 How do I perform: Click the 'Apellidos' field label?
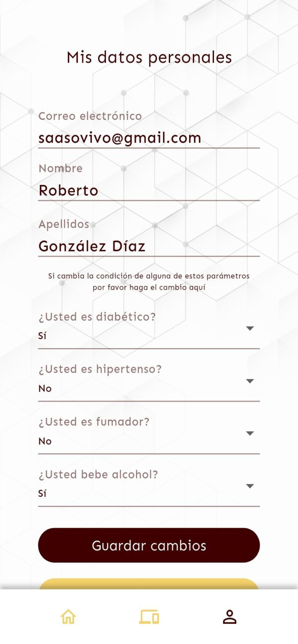coord(64,224)
